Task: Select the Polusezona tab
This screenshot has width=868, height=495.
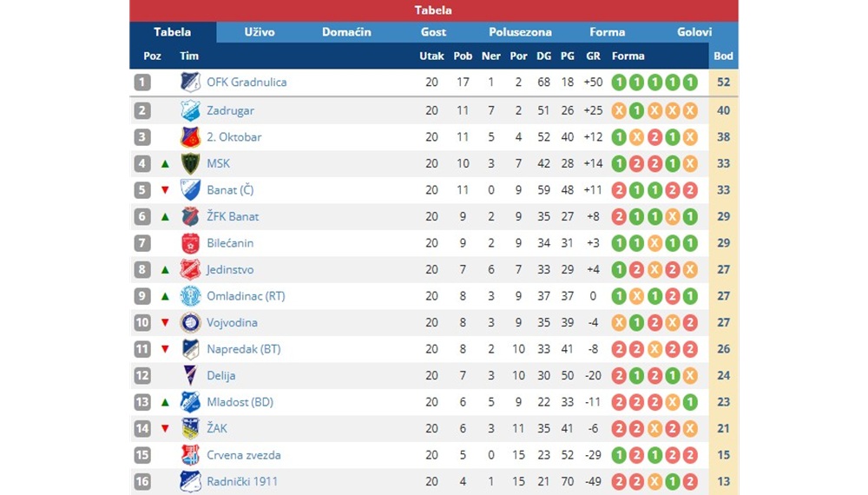Action: [520, 32]
